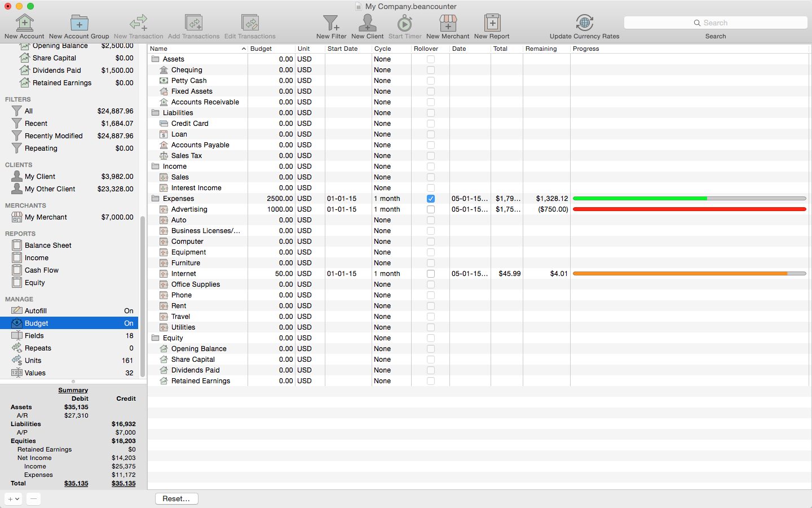Click the Budget column header
This screenshot has width=812, height=508.
(271, 49)
